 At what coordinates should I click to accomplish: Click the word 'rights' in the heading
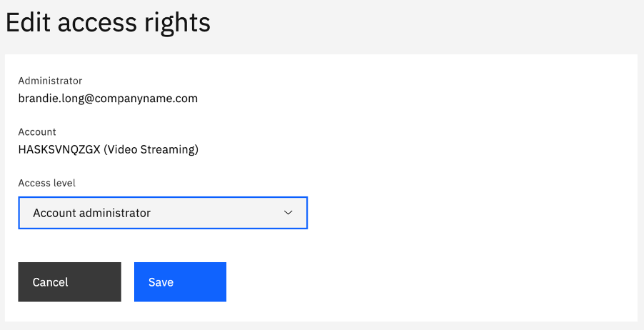[177, 24]
